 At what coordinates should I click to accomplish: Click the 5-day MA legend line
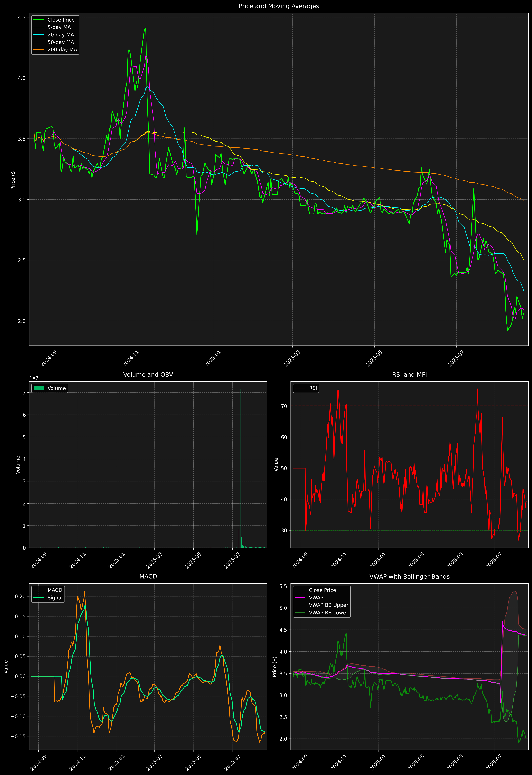pos(39,27)
